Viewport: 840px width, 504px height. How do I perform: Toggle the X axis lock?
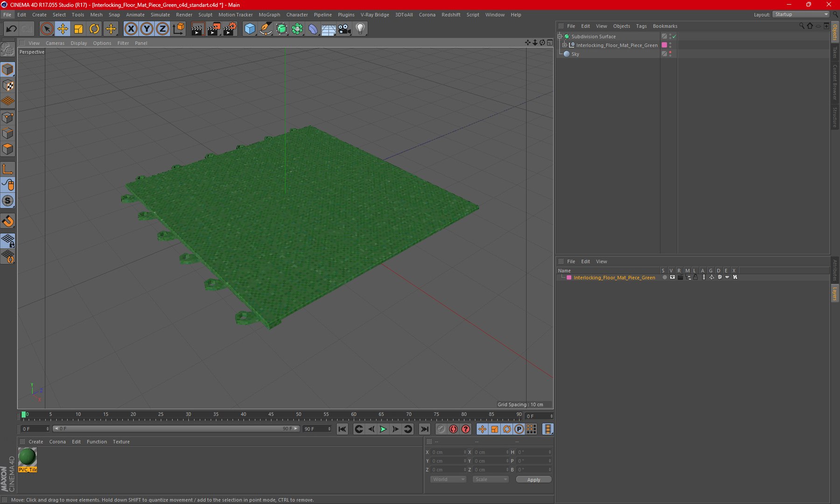[131, 29]
